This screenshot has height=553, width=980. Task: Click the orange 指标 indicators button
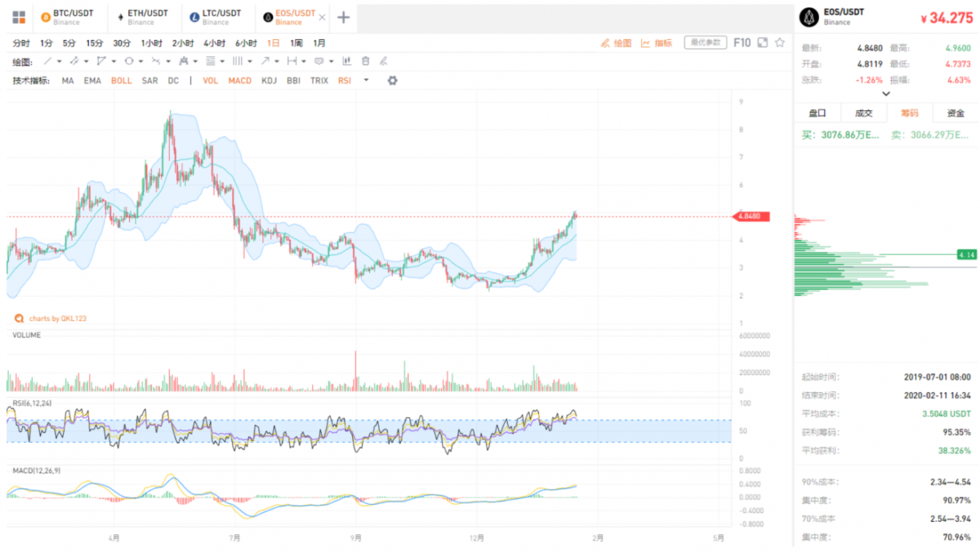[657, 42]
